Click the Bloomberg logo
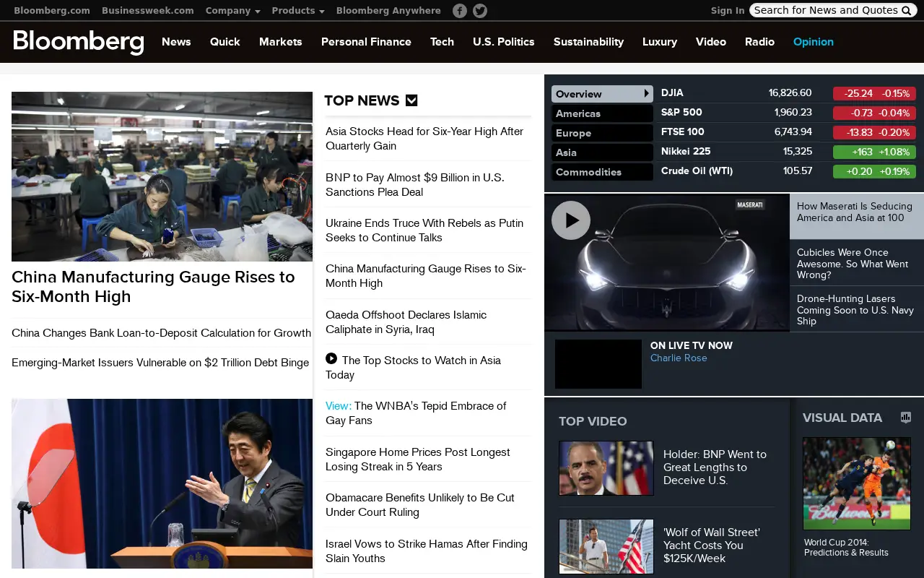The height and width of the screenshot is (578, 924). (x=79, y=42)
